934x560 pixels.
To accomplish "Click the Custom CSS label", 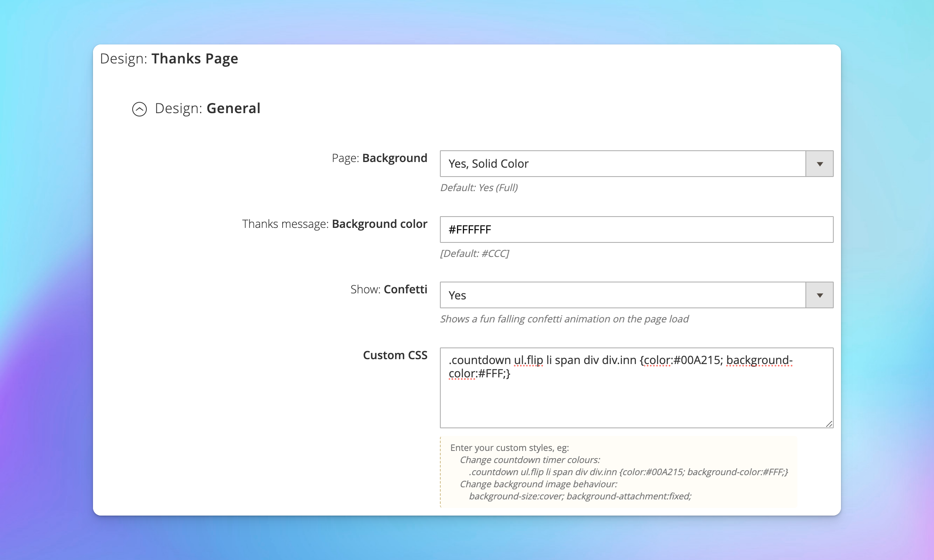I will tap(395, 355).
